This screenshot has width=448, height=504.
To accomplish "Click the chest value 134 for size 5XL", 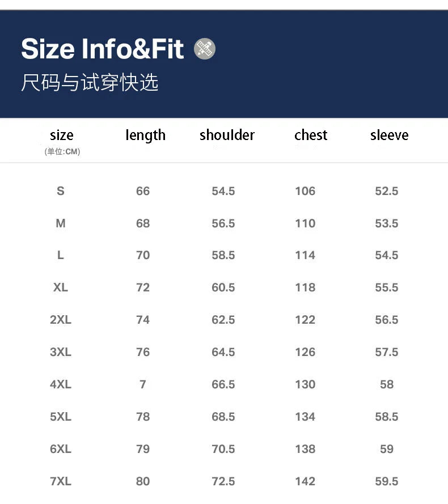I will (305, 417).
